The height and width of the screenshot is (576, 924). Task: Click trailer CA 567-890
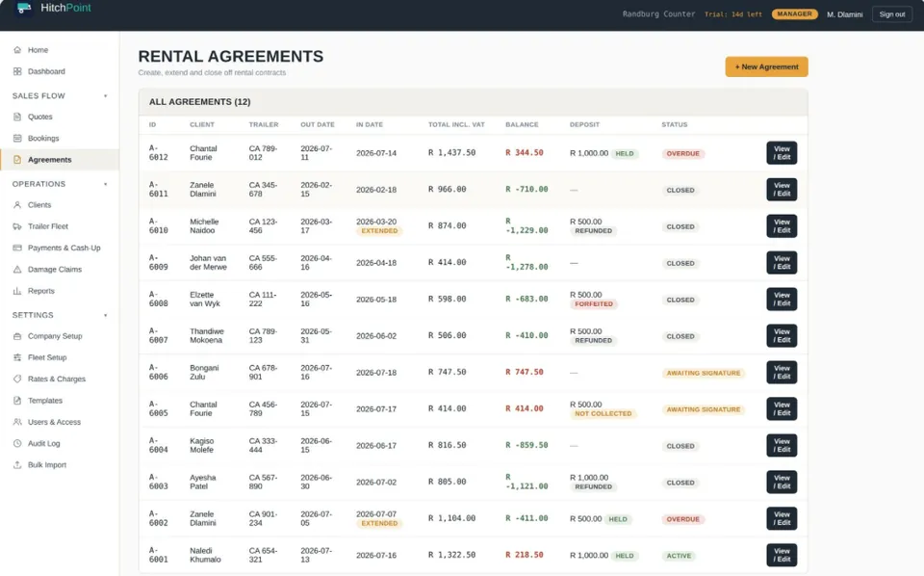pyautogui.click(x=263, y=482)
